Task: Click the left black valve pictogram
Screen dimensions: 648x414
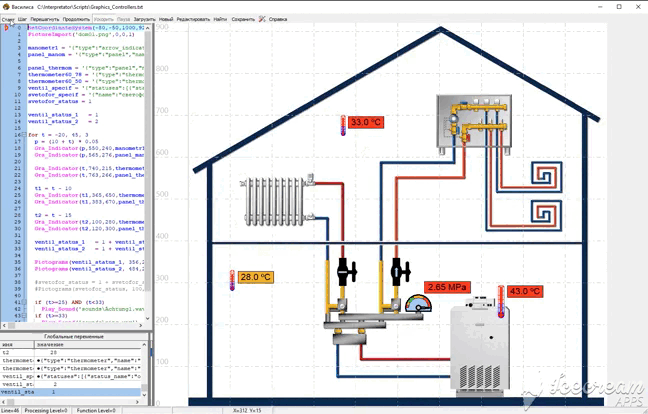Action: coord(346,272)
